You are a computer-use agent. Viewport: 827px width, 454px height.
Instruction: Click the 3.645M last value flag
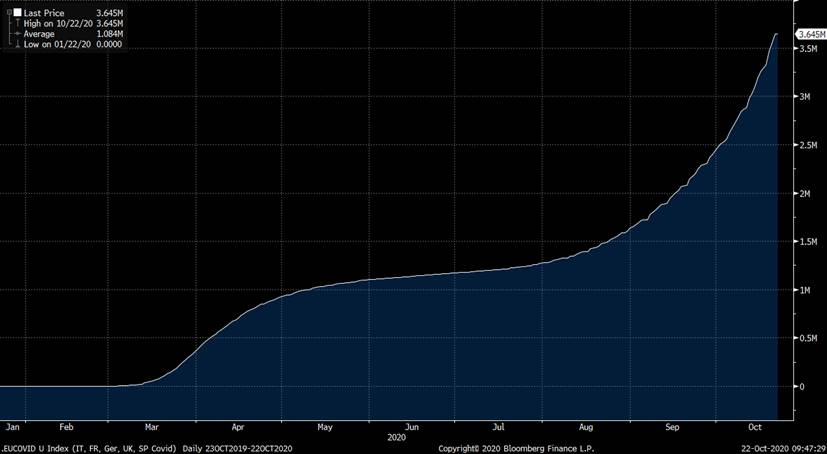809,34
